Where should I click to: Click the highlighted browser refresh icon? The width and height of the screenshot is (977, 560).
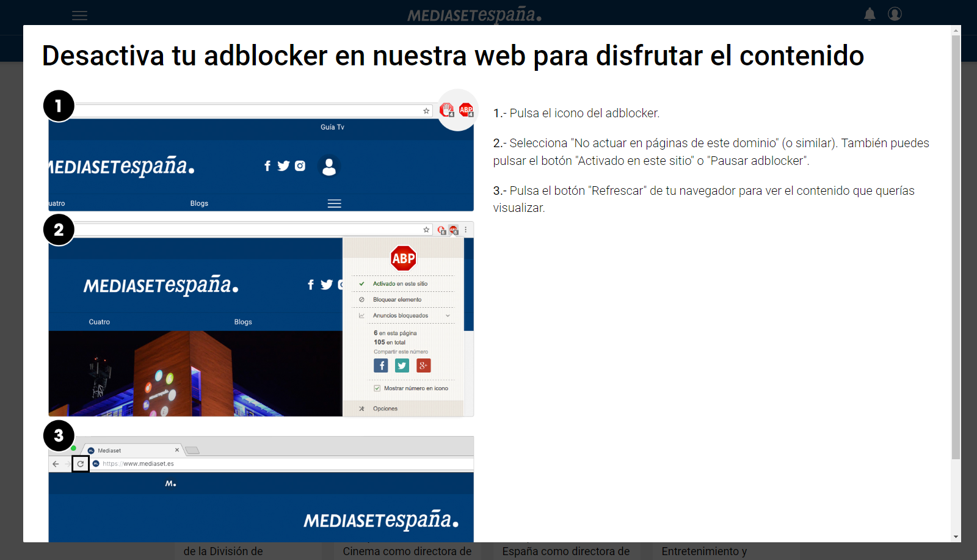80,464
